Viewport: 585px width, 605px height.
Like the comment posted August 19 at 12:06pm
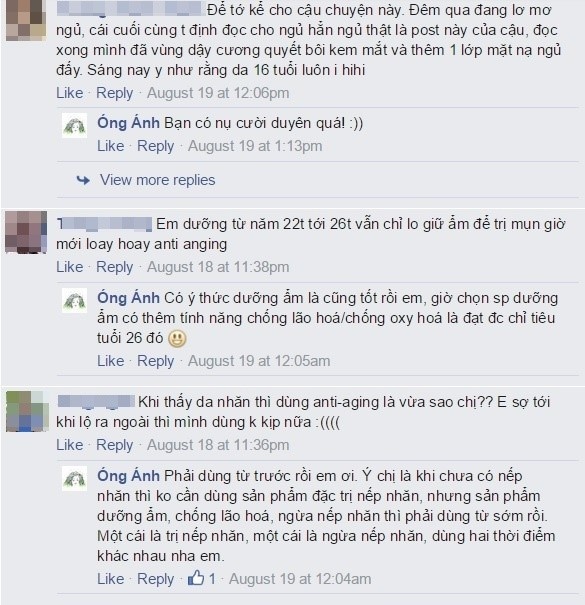point(70,93)
